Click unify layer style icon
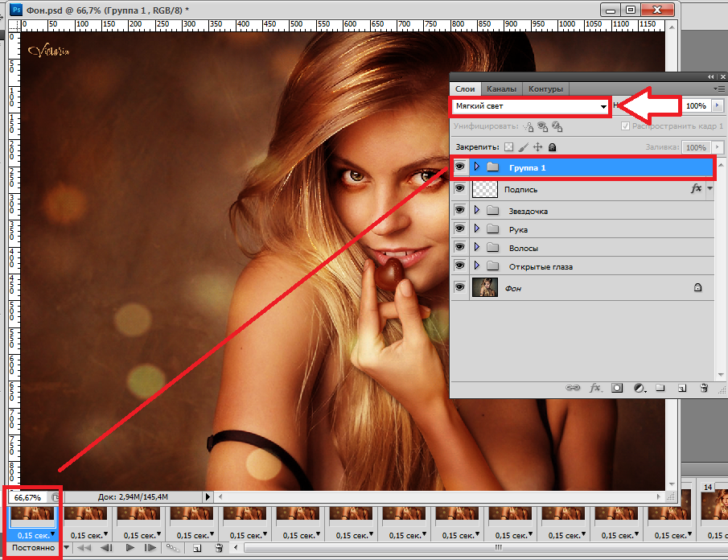The width and height of the screenshot is (728, 560). [557, 126]
